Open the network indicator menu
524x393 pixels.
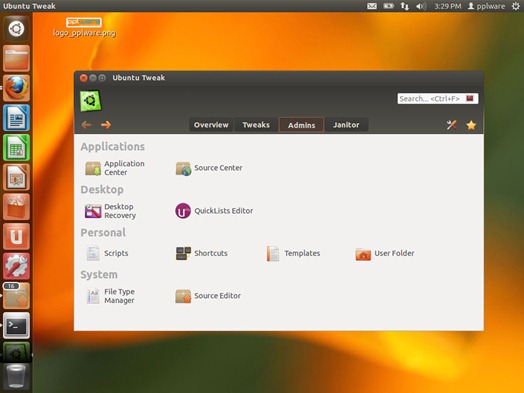[x=404, y=6]
